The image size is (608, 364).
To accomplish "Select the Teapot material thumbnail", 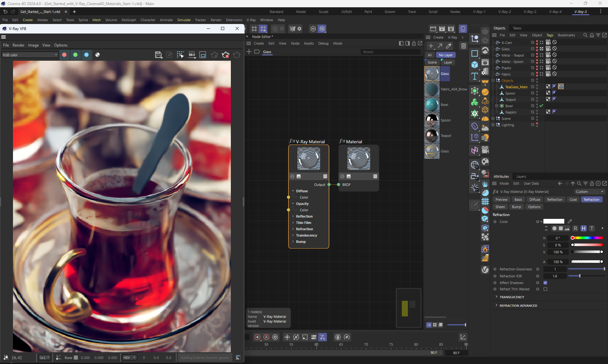I will (x=432, y=136).
